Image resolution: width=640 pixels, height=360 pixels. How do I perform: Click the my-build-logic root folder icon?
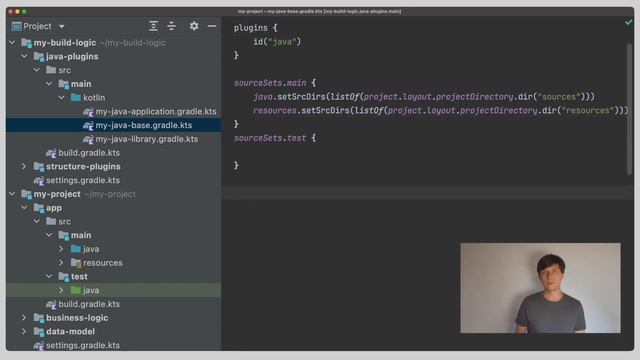pos(27,43)
